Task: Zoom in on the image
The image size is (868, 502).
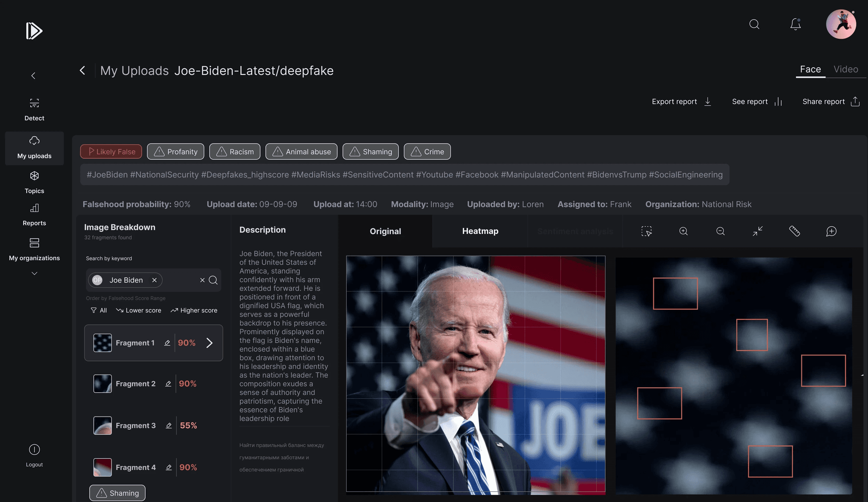Action: point(683,231)
